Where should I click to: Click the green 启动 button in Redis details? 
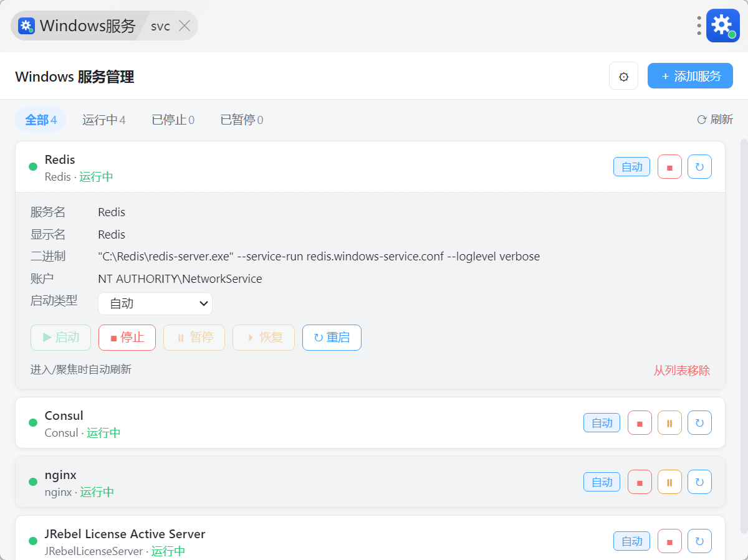pyautogui.click(x=60, y=338)
